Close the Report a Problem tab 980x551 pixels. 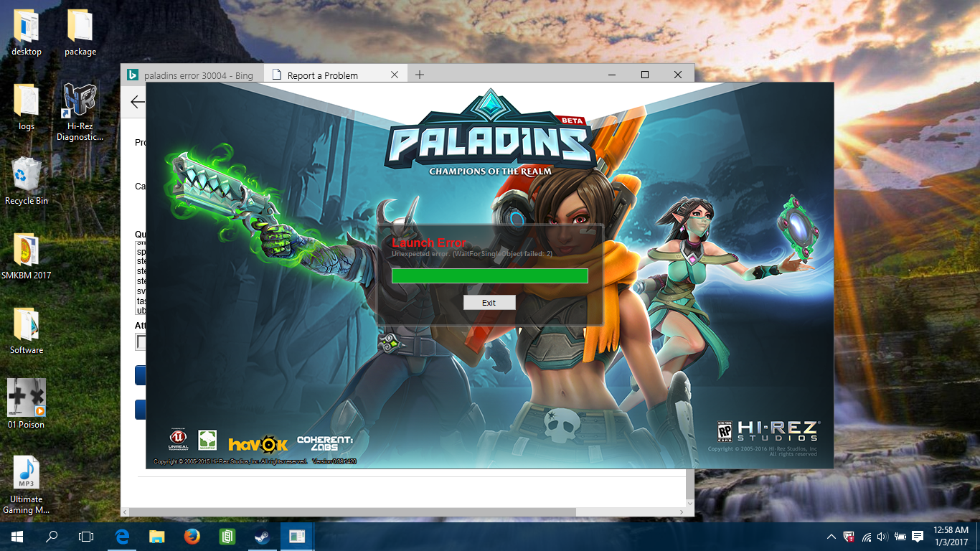395,75
